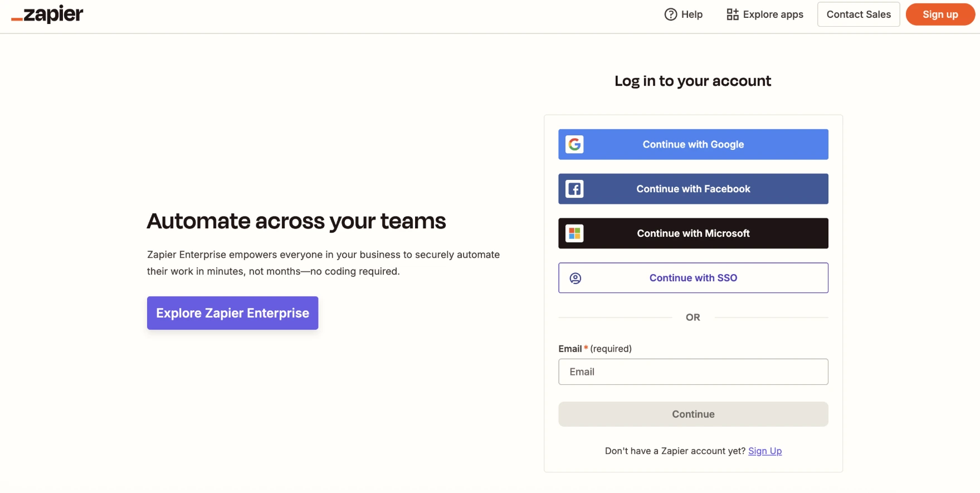Image resolution: width=980 pixels, height=493 pixels.
Task: Click Explore Zapier Enterprise button
Action: (x=232, y=313)
